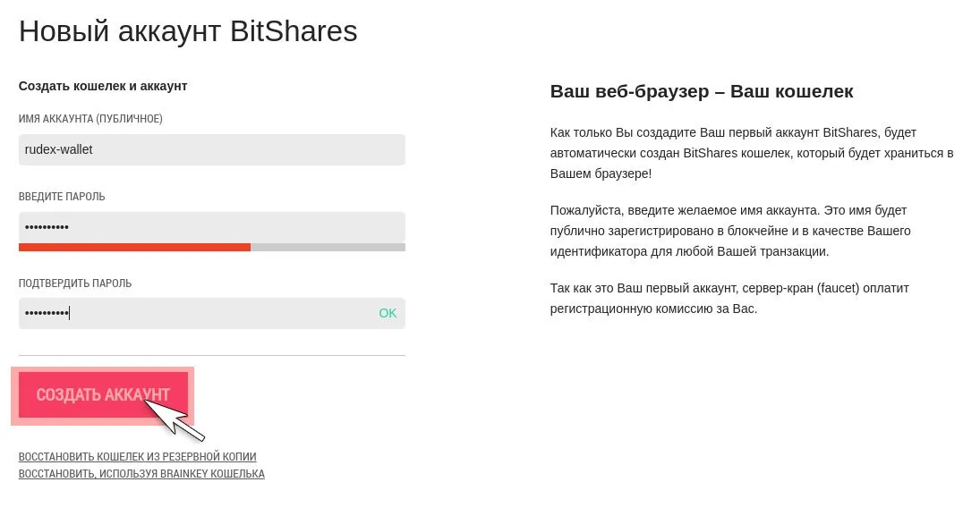Select the ВВЕДИТЕ ПАРОЛЬ label text
Image resolution: width=980 pixels, height=516 pixels.
pos(62,197)
